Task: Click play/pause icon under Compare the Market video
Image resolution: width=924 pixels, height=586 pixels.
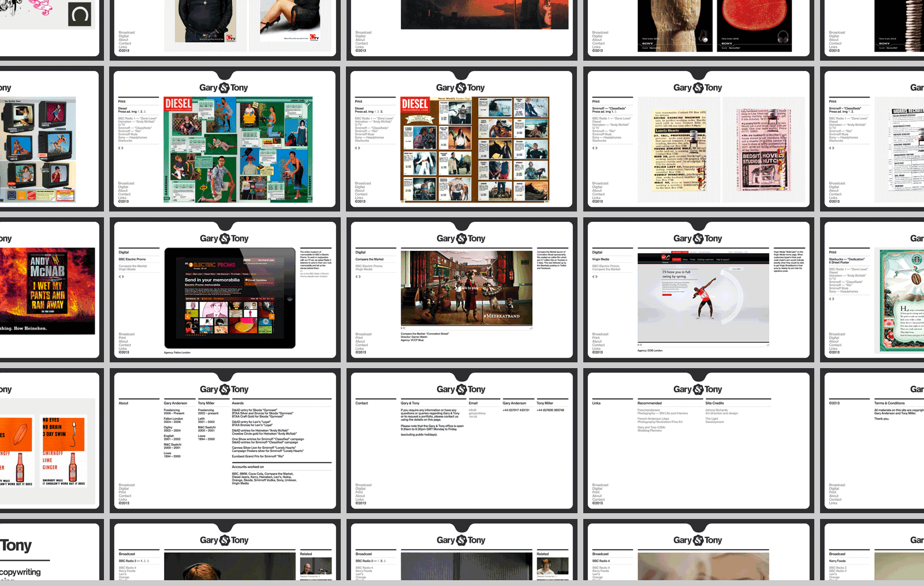Action: 403,328
